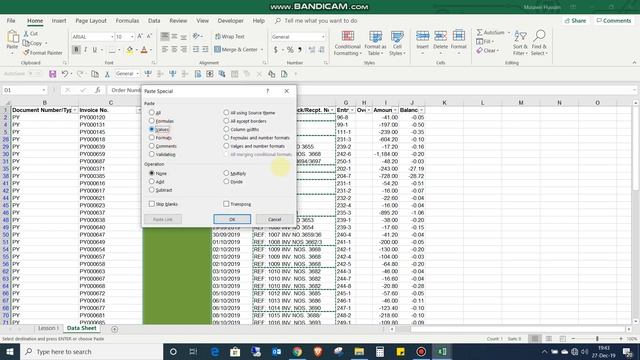Click Save icon in quick access toolbar

click(53, 74)
